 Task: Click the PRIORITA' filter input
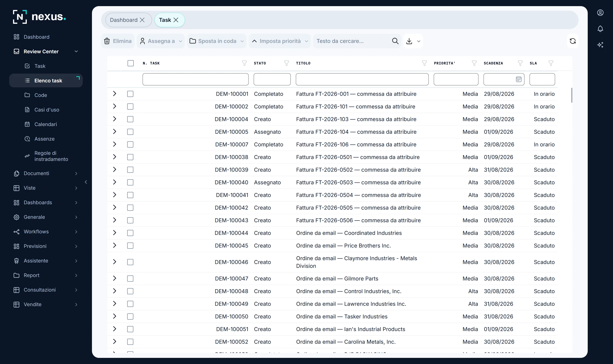[456, 79]
